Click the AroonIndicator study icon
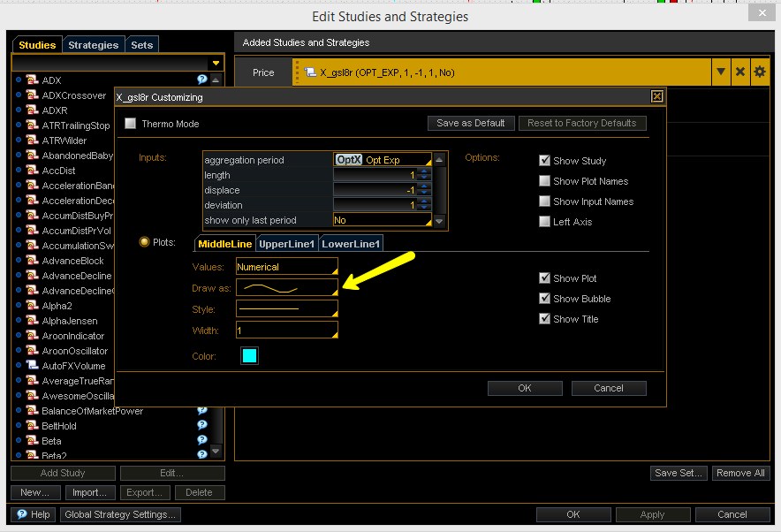Screen dimensions: 781x532 (x=33, y=335)
